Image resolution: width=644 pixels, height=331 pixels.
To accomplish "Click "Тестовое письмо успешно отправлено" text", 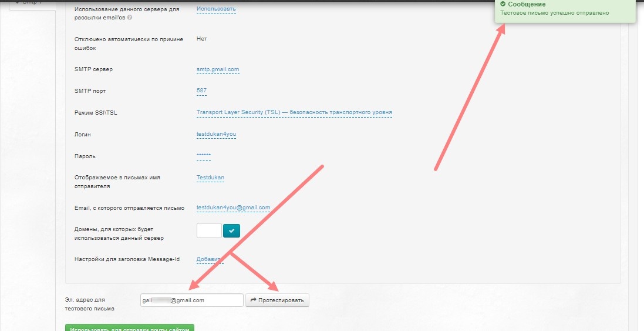I will [554, 13].
